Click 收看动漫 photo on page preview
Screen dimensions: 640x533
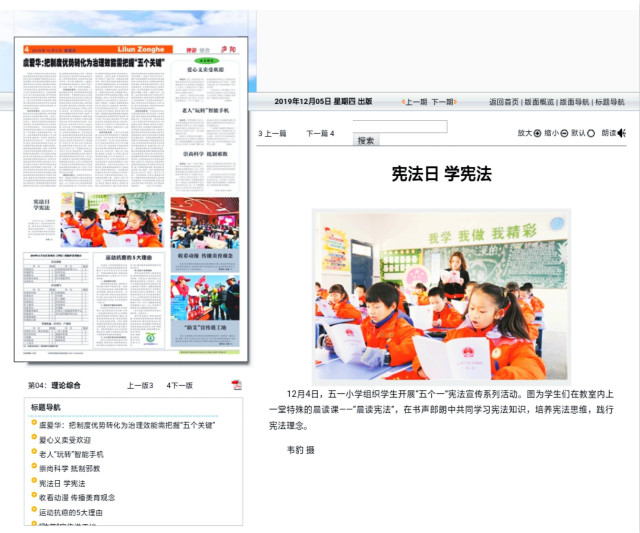[205, 223]
